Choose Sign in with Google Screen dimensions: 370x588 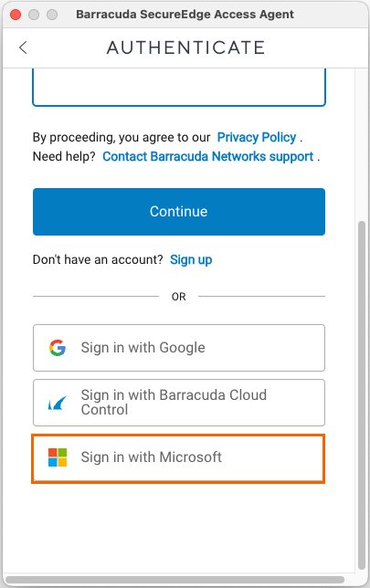pyautogui.click(x=179, y=348)
